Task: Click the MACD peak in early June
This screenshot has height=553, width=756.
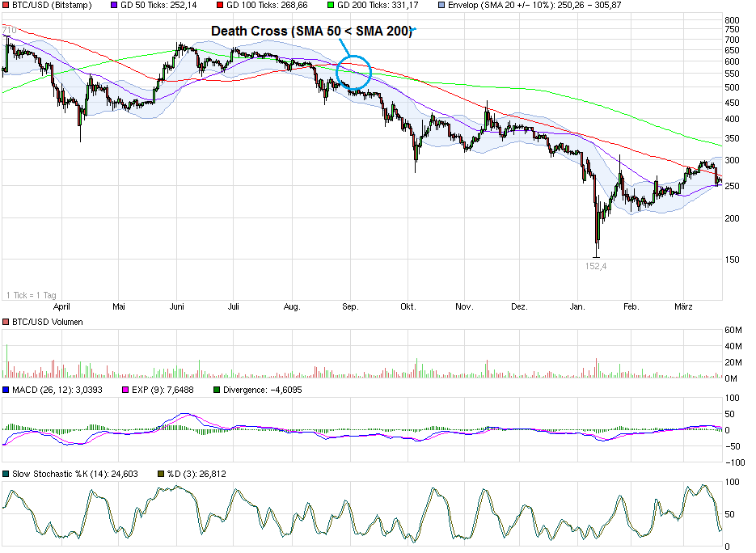Action: click(x=186, y=414)
